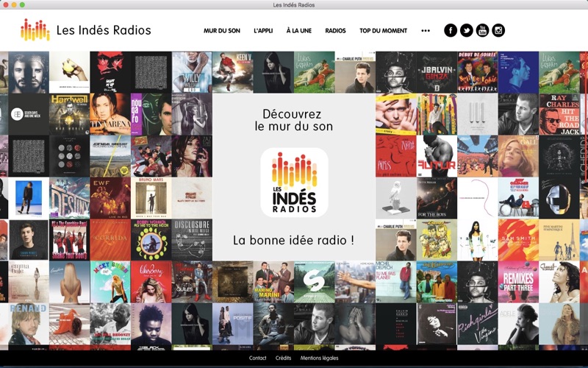The width and height of the screenshot is (588, 368).
Task: Select the Emma Belle album cover
Action: [29, 282]
